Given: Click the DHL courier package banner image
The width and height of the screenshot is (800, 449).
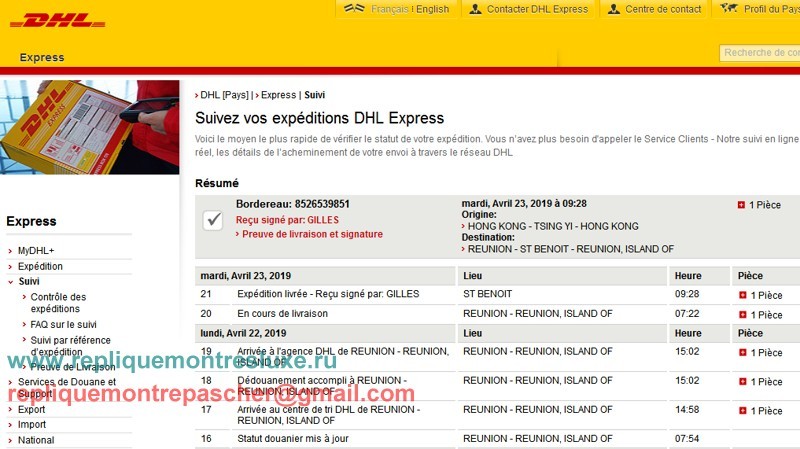Looking at the screenshot, I should 90,127.
